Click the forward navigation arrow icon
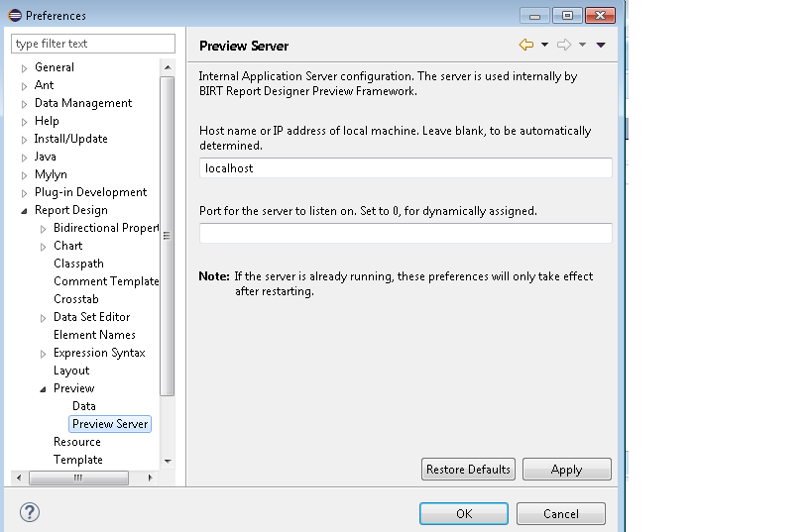Screen dimensions: 812x532 click(564, 45)
